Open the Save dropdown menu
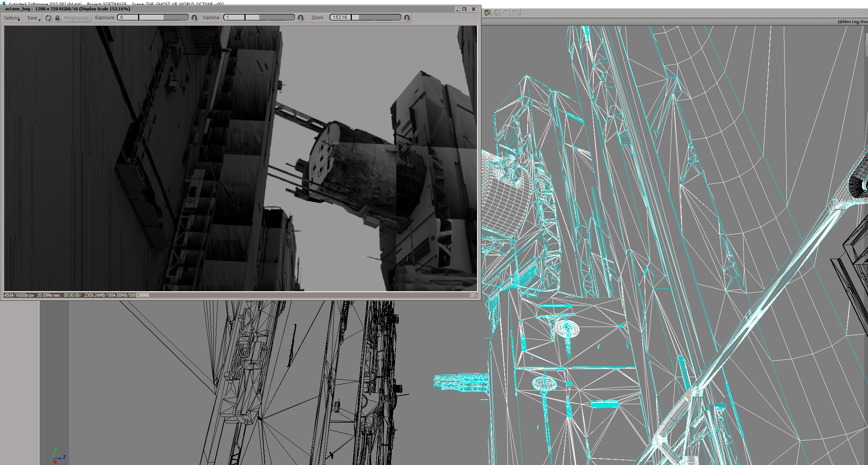The width and height of the screenshot is (868, 465). click(x=33, y=18)
